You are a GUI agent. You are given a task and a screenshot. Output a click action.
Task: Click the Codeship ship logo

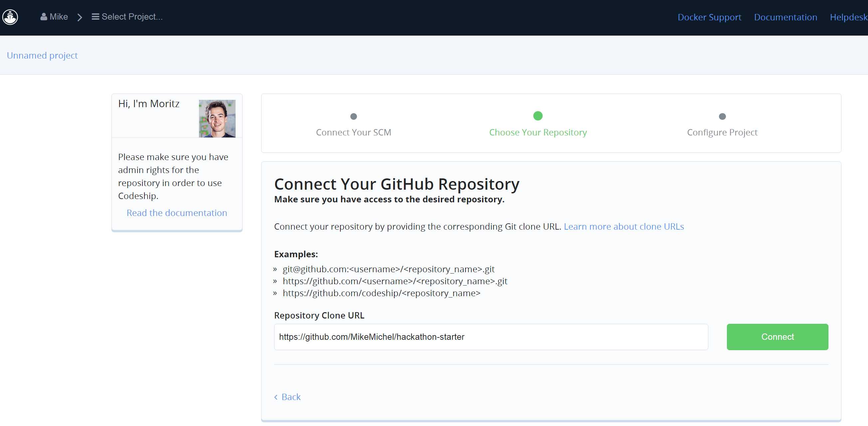(x=10, y=17)
